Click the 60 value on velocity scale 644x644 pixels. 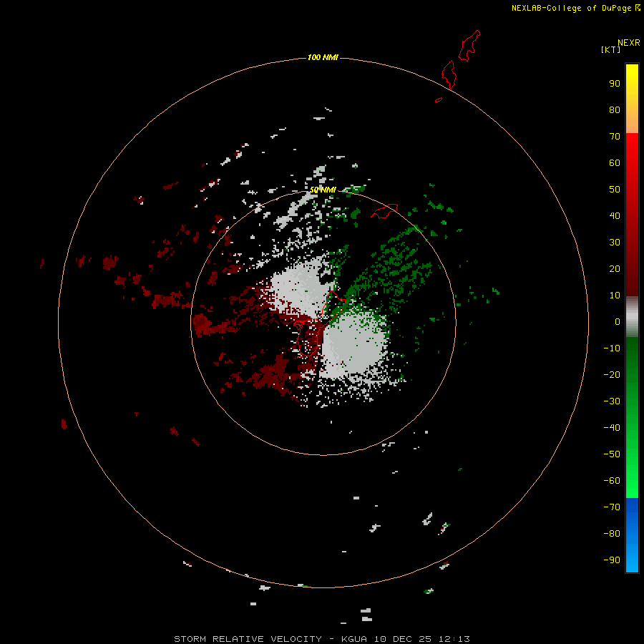[x=615, y=162]
